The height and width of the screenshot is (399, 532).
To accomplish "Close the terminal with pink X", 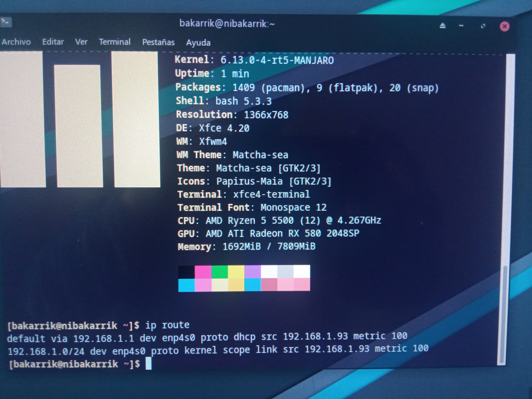I will (504, 26).
